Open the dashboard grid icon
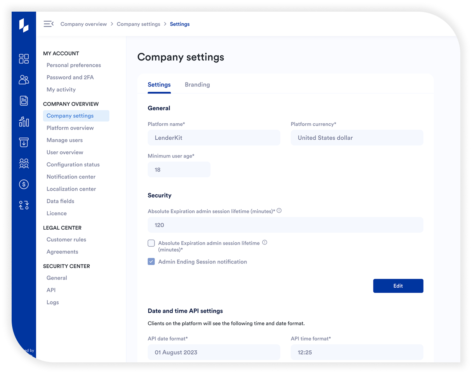The image size is (472, 374). click(x=24, y=59)
